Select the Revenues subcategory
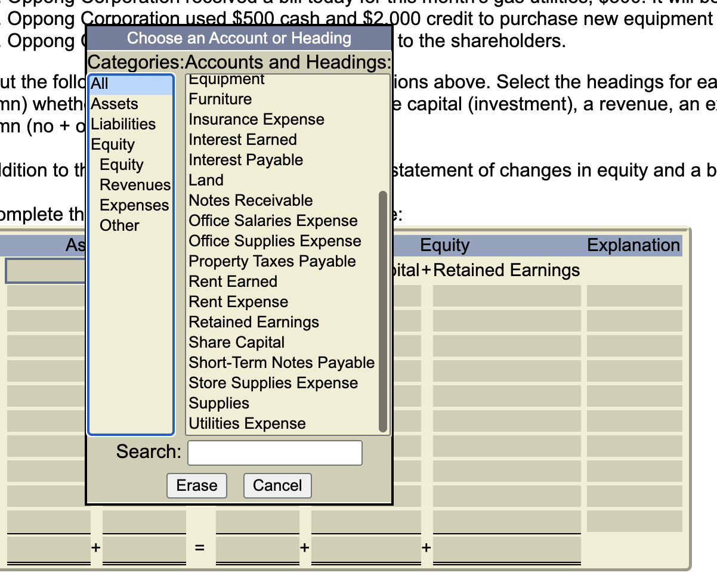This screenshot has width=717, height=588. pyautogui.click(x=131, y=185)
